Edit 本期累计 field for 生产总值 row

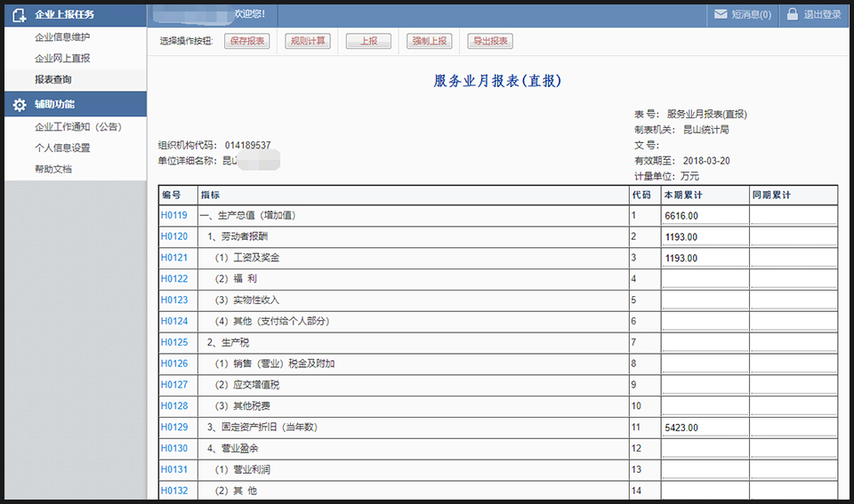coord(705,215)
